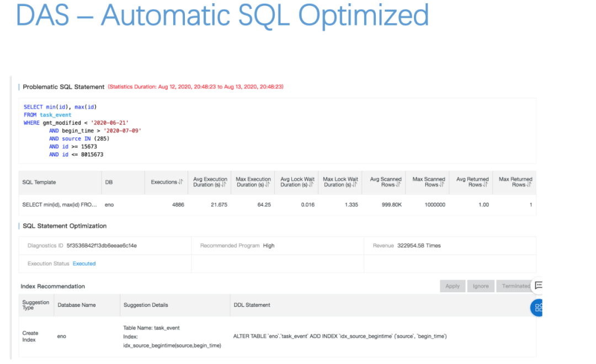Sort by Executions column sort icon
Screen dimensions: 596x364
tap(180, 182)
